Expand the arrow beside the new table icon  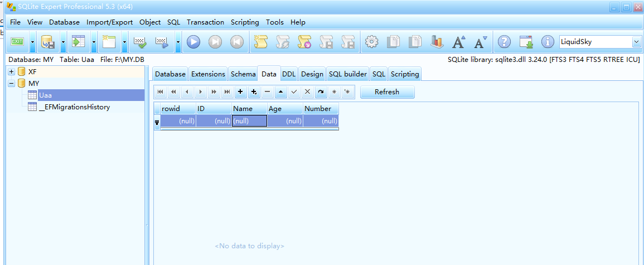pos(125,41)
